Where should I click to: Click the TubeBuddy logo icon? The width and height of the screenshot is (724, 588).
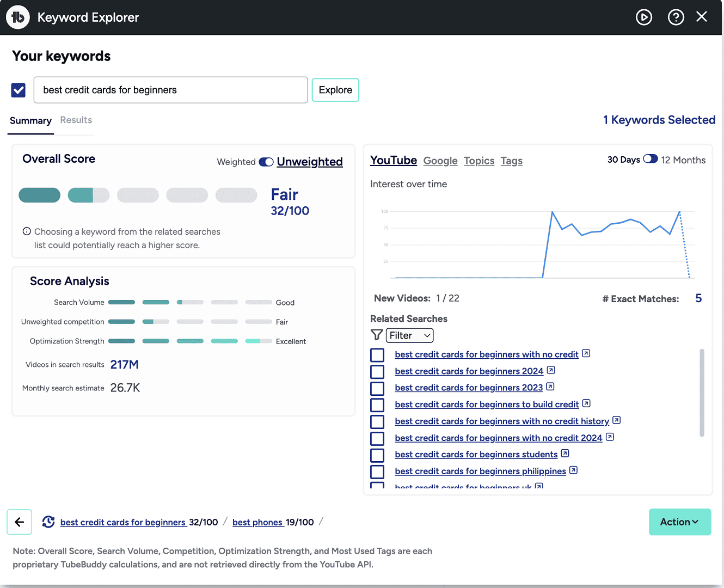coord(18,17)
